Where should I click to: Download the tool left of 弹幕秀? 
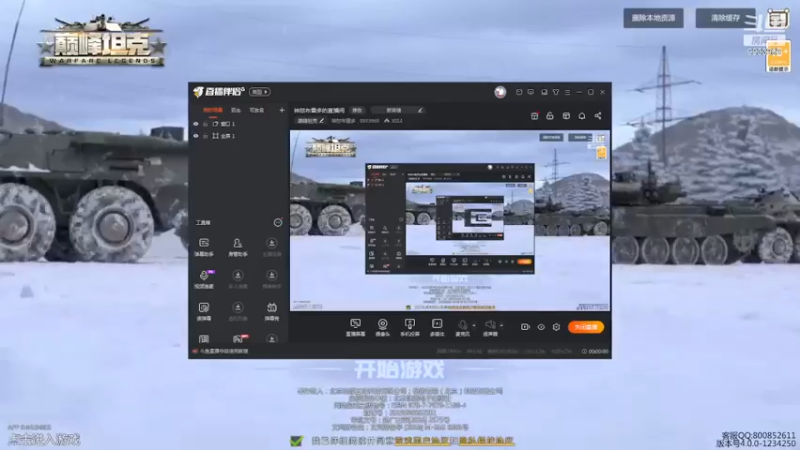[238, 311]
